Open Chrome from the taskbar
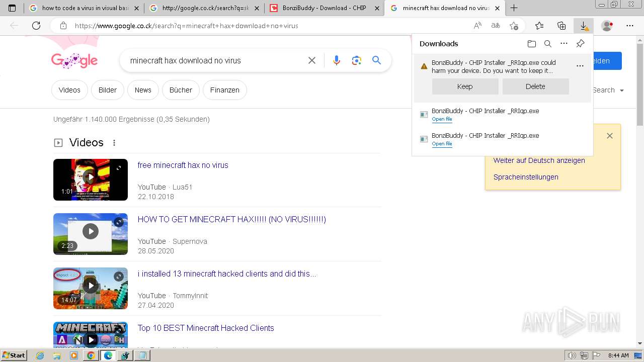This screenshot has width=644, height=362. pyautogui.click(x=91, y=355)
